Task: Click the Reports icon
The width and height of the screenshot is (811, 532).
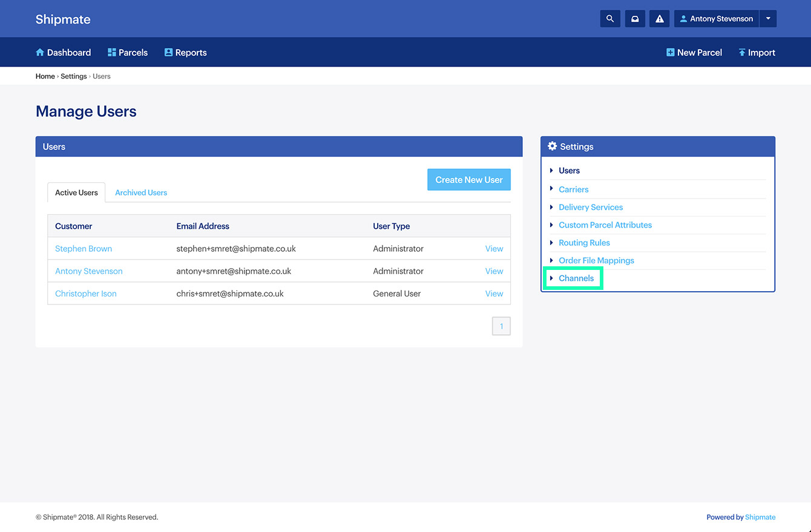Action: (168, 53)
